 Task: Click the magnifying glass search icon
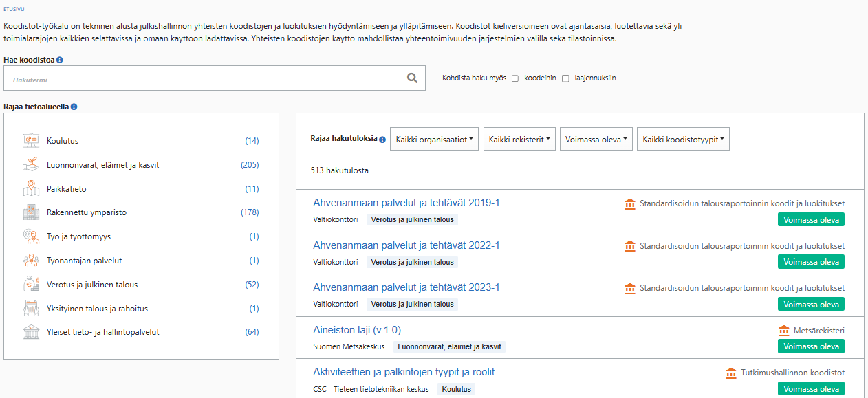412,78
